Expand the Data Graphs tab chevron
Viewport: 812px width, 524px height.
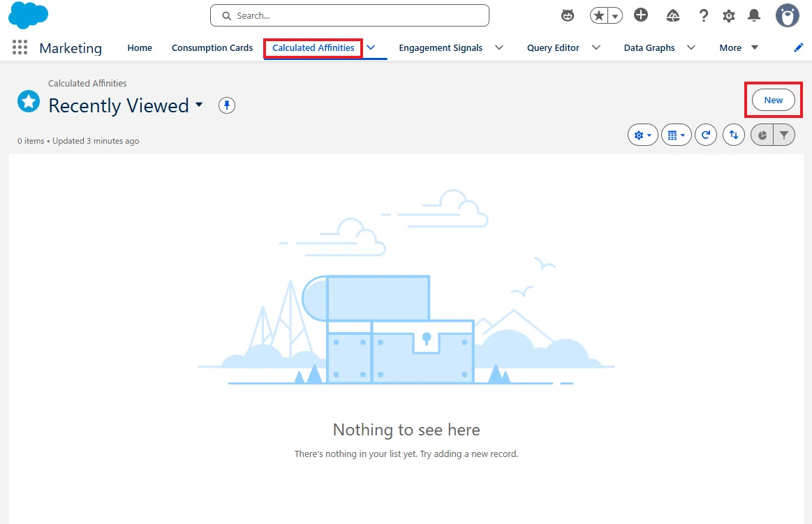pos(691,47)
